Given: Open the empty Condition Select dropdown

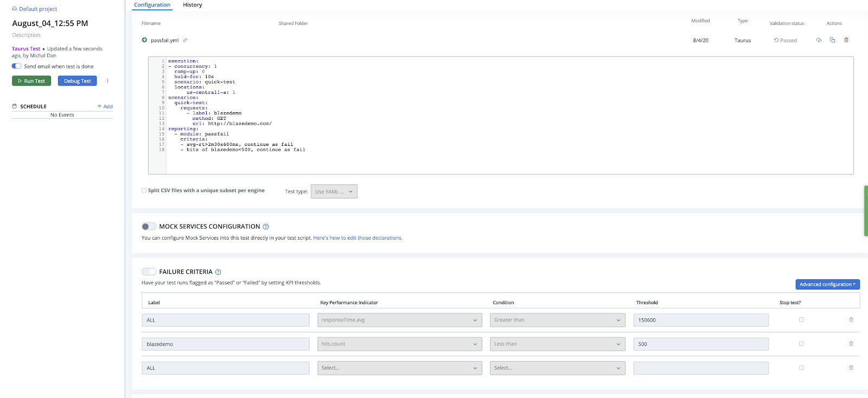Looking at the screenshot, I should pyautogui.click(x=558, y=368).
